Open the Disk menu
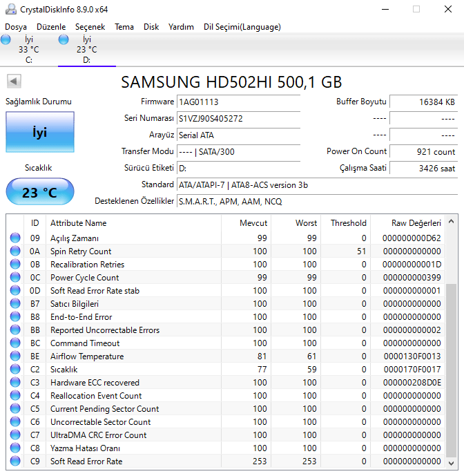Image resolution: width=464 pixels, height=476 pixels. click(151, 27)
